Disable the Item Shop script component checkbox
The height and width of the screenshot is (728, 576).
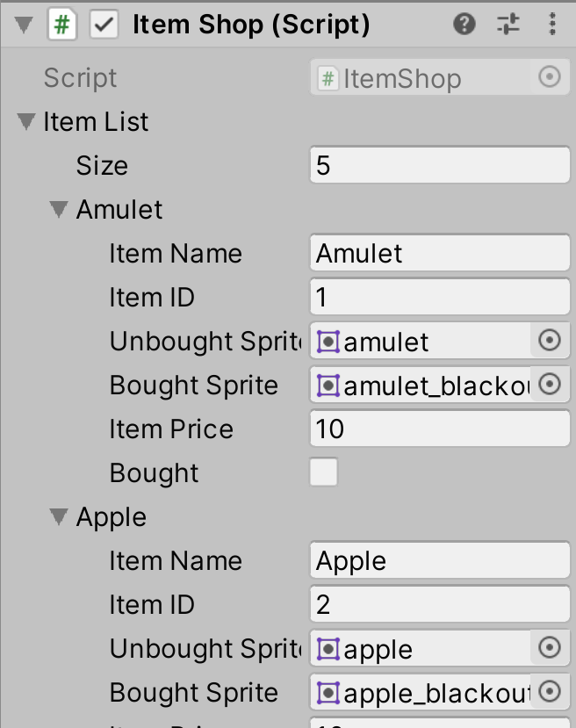[104, 24]
